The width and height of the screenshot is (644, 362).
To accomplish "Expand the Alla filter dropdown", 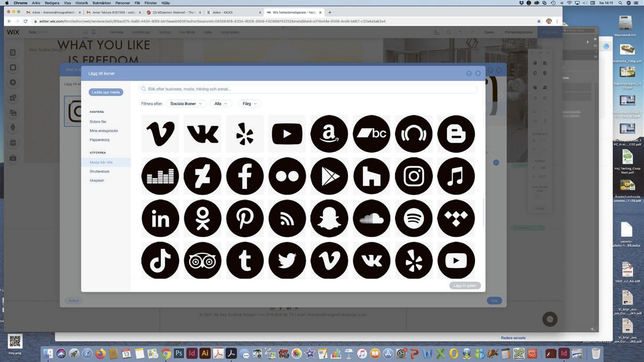I will pos(221,104).
